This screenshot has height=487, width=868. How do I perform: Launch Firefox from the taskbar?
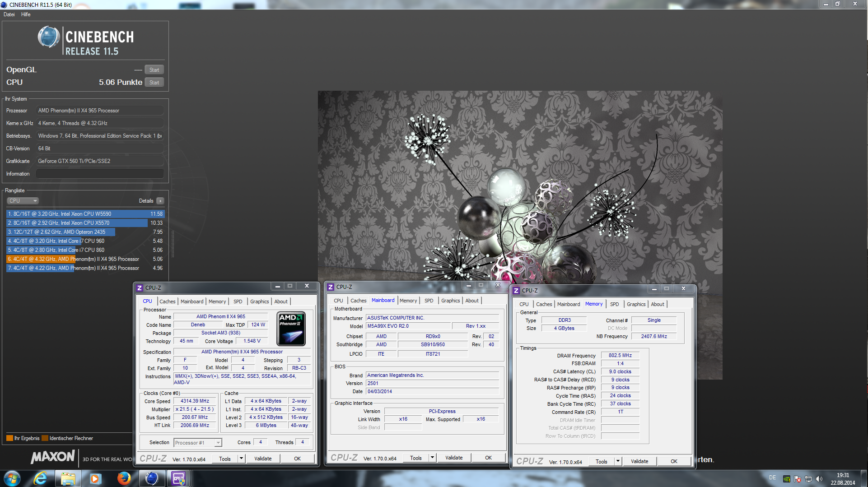point(124,478)
